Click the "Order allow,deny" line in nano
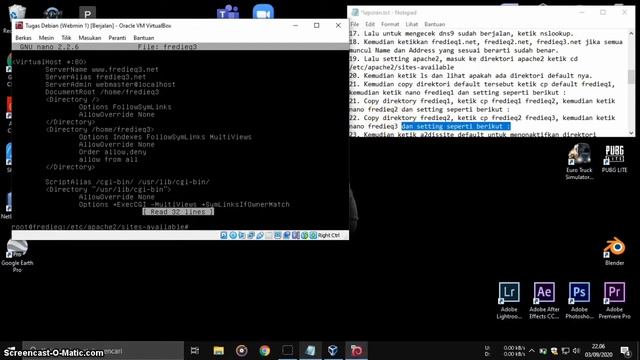Screen dimensions: 640x360 tap(112, 152)
